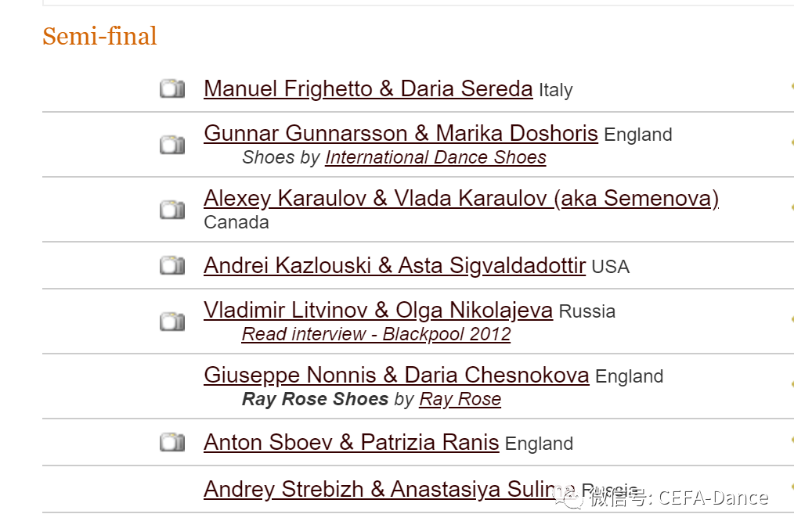Screen dimensions: 794x532
Task: Open camera icon next to Alexey Karaulov
Action: pyautogui.click(x=172, y=209)
